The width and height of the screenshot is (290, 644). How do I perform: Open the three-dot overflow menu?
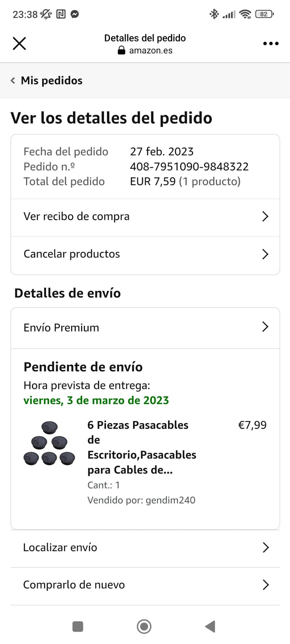(271, 43)
